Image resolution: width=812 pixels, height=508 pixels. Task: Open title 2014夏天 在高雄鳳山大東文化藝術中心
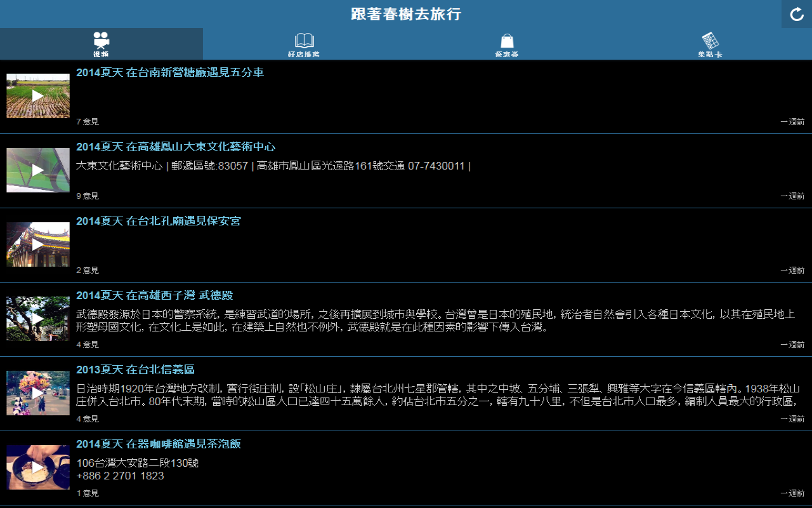pos(176,147)
